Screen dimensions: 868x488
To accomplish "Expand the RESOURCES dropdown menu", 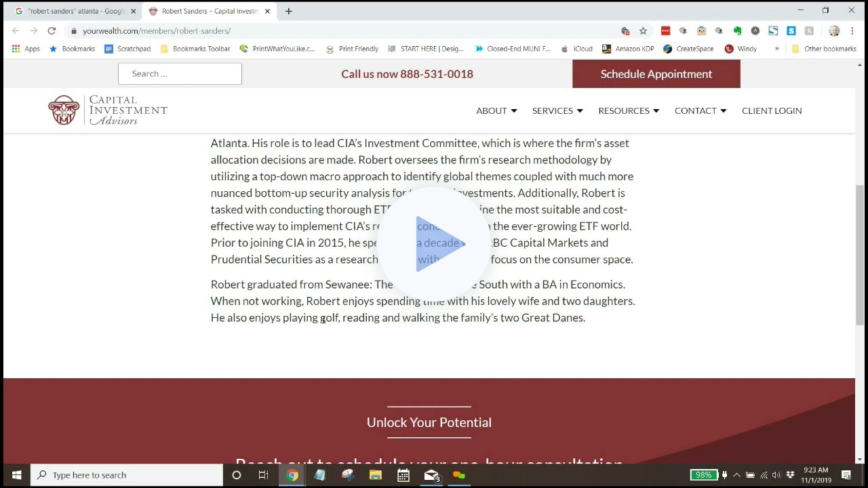I will click(628, 110).
